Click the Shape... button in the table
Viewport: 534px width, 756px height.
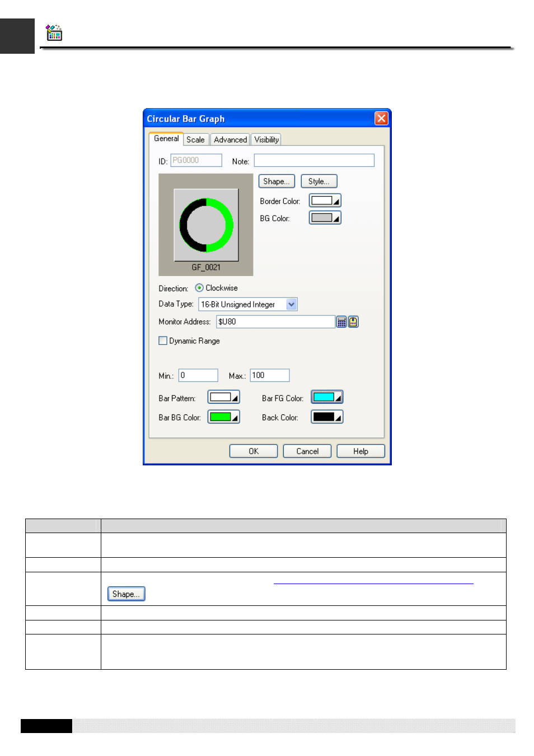[127, 594]
